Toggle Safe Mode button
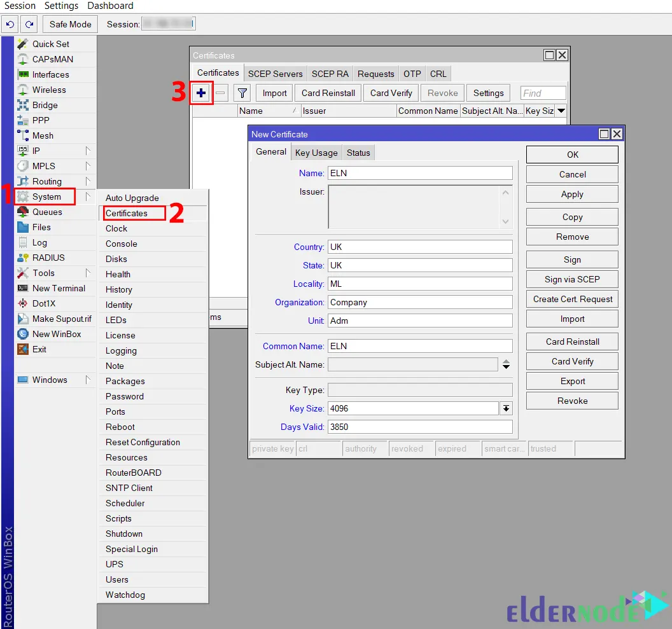Screen dimensions: 672x629 tap(70, 24)
